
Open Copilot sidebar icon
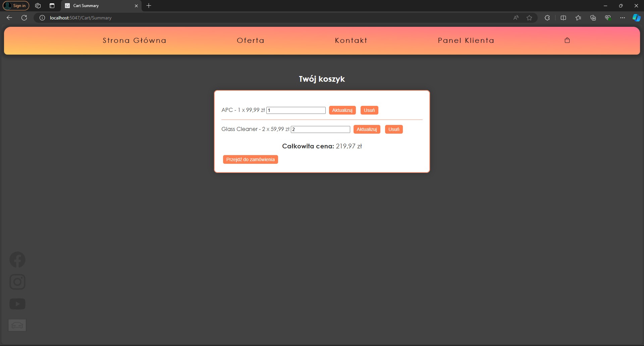(x=636, y=18)
